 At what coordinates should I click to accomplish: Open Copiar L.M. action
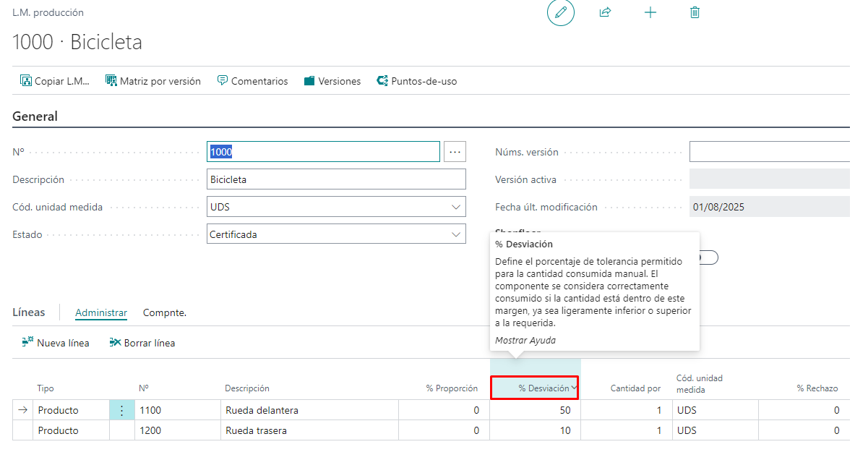tap(55, 81)
